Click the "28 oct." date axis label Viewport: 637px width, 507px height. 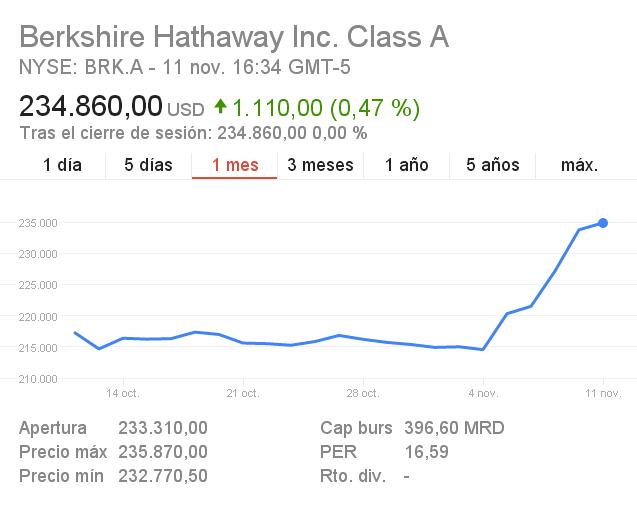(x=362, y=393)
